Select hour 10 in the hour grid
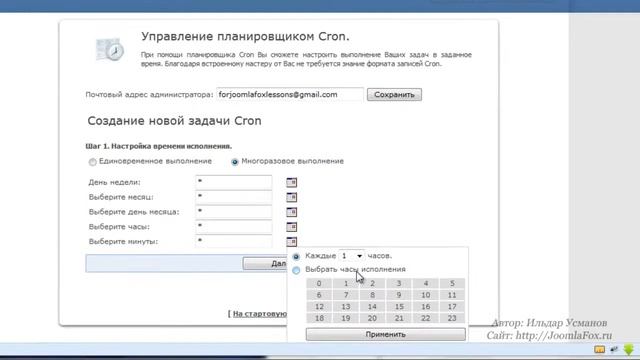The height and width of the screenshot is (360, 640). point(426,295)
